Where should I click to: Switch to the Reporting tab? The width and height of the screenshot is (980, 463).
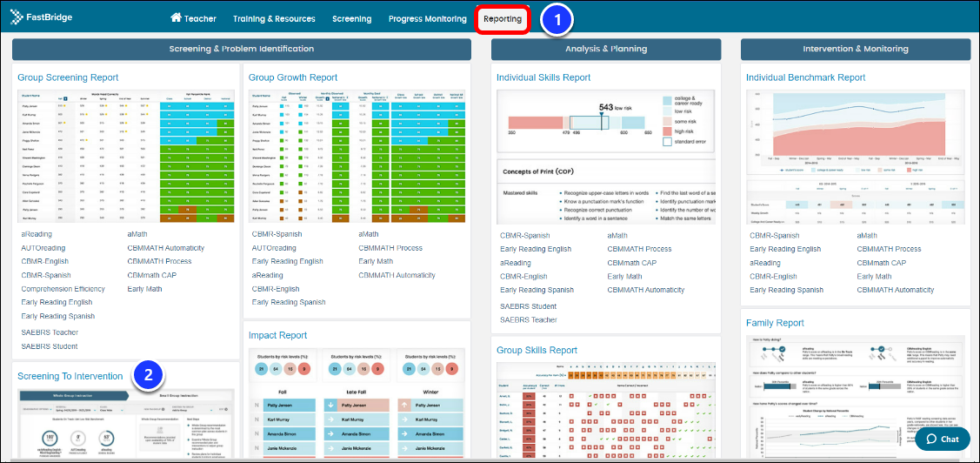tap(503, 19)
